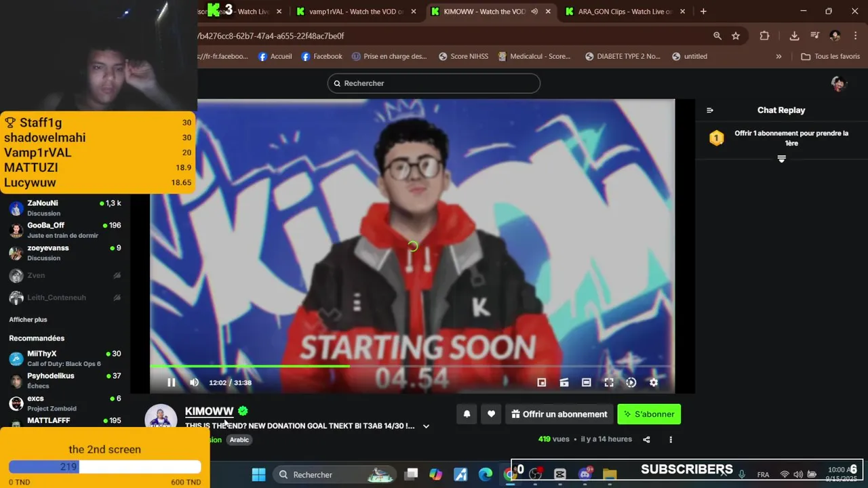Open the Accueil Facebook bookmark
Viewport: 868px width, 488px height.
pyautogui.click(x=275, y=56)
